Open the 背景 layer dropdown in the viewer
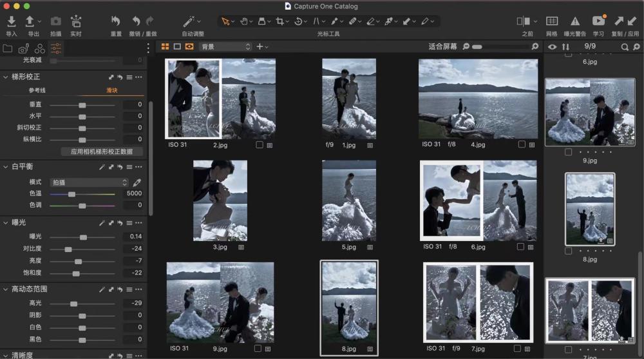The width and height of the screenshot is (644, 359). click(225, 47)
